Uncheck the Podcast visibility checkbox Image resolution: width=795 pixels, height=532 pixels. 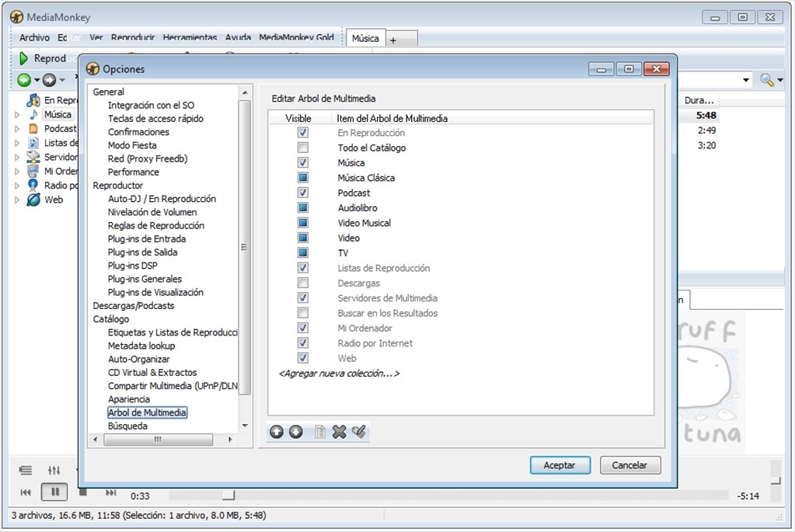point(302,193)
